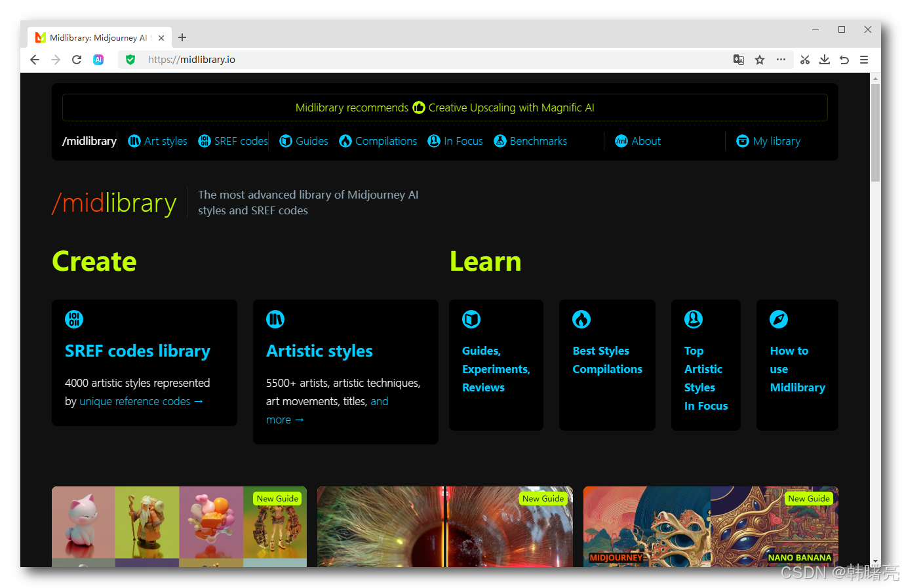Viewport: 902px width, 588px height.
Task: Click the Best Styles flame icon
Action: pyautogui.click(x=581, y=319)
